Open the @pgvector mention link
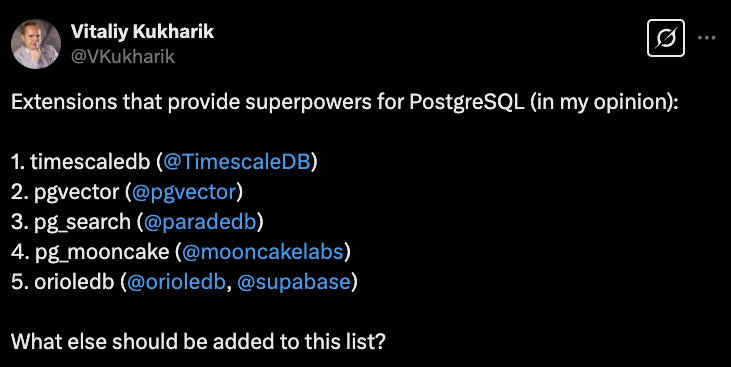Image resolution: width=731 pixels, height=367 pixels. 184,192
